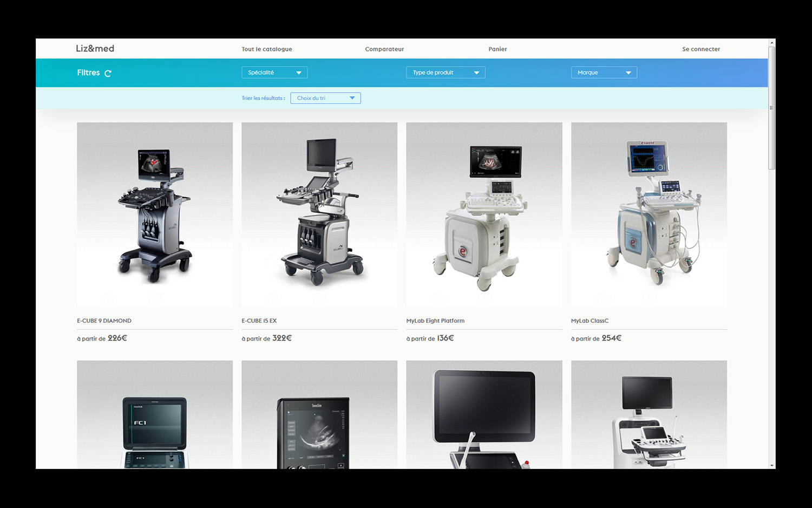This screenshot has height=508, width=812.
Task: Open the Comparateur menu item
Action: (384, 49)
